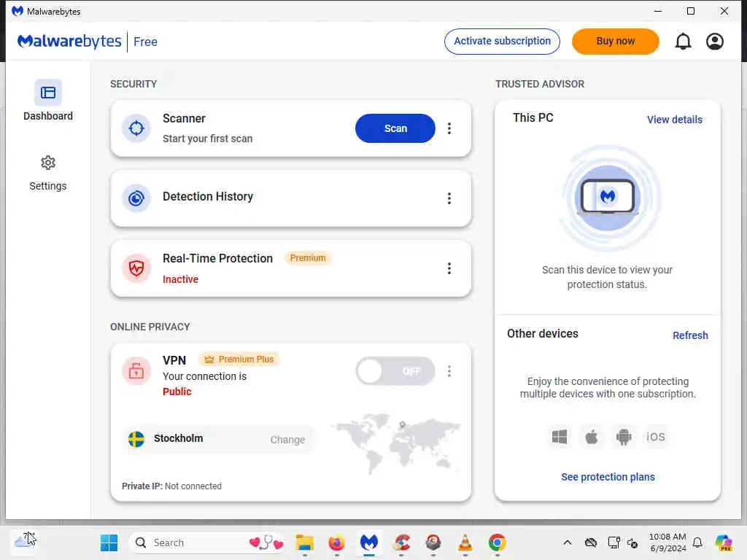Click the orange Buy now button
The width and height of the screenshot is (747, 560).
615,42
